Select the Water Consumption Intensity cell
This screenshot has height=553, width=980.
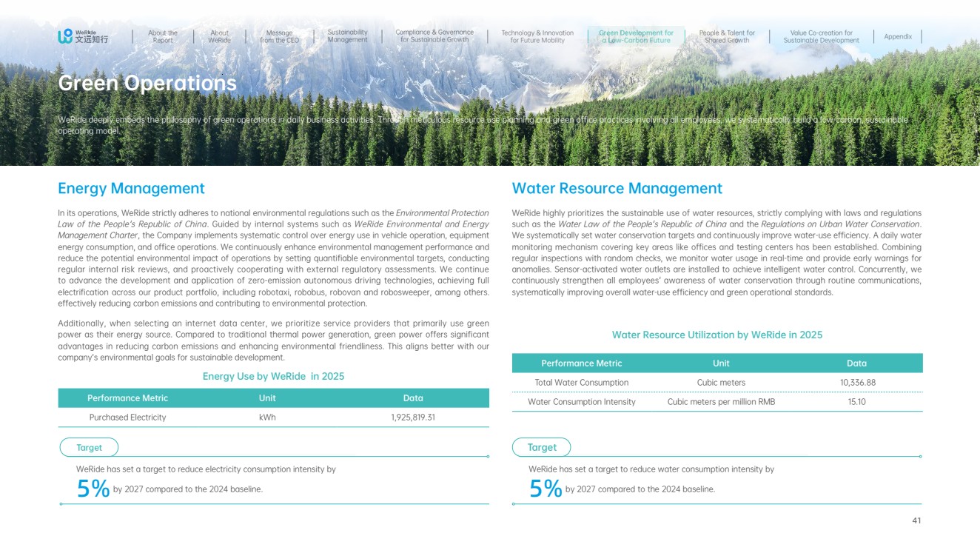[x=582, y=402]
